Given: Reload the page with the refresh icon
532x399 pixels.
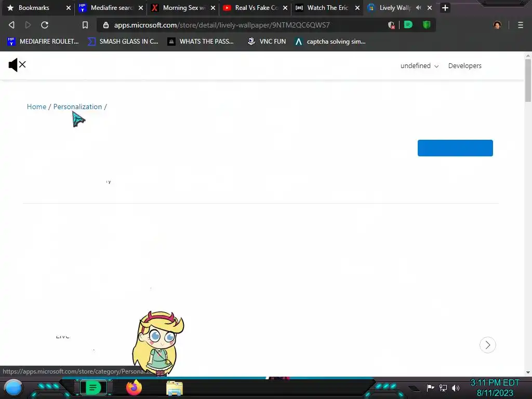Looking at the screenshot, I should pos(45,25).
